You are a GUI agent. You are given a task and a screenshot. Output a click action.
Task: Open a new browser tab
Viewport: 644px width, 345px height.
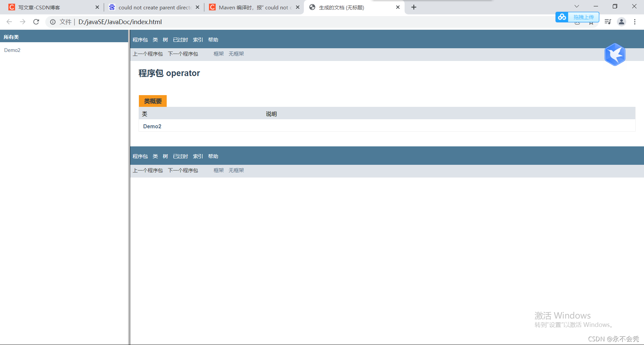coord(414,7)
